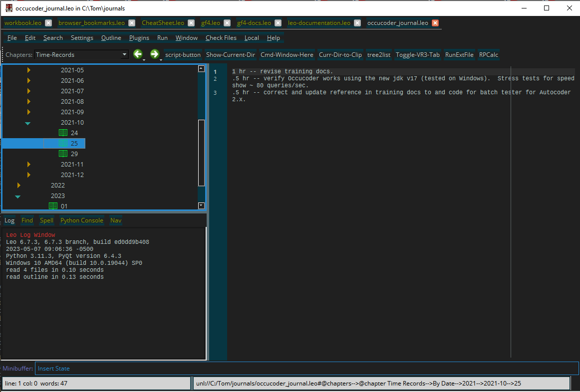Click the outline tree vertical scrollbar
This screenshot has width=580, height=392.
click(x=201, y=152)
